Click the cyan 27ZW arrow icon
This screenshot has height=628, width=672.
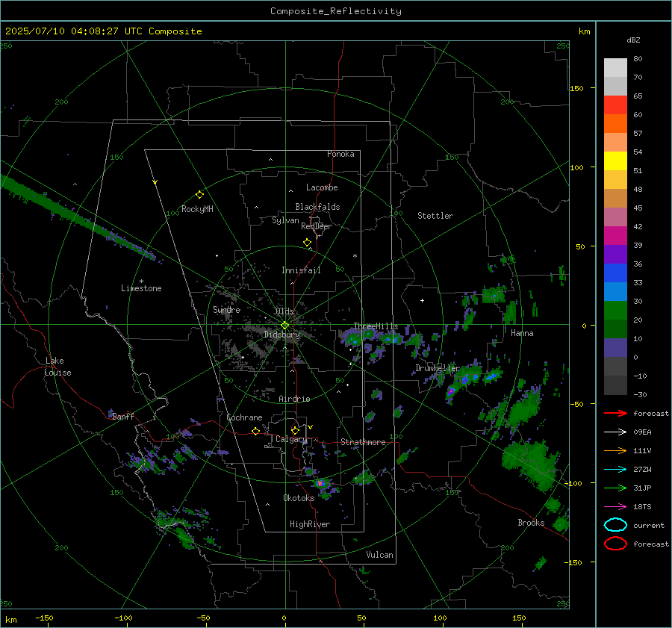click(x=615, y=470)
